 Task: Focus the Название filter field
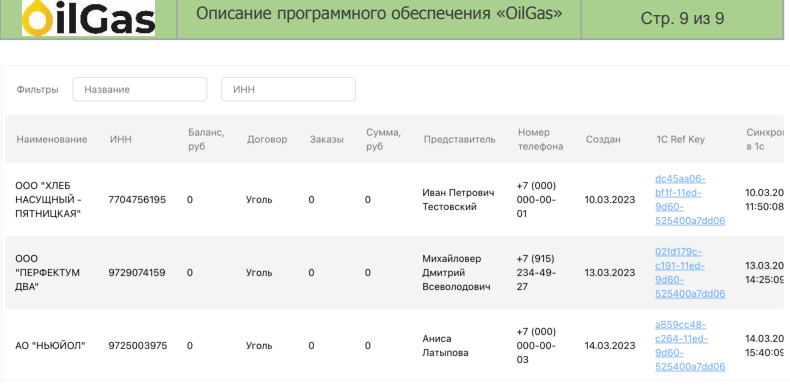(x=140, y=89)
